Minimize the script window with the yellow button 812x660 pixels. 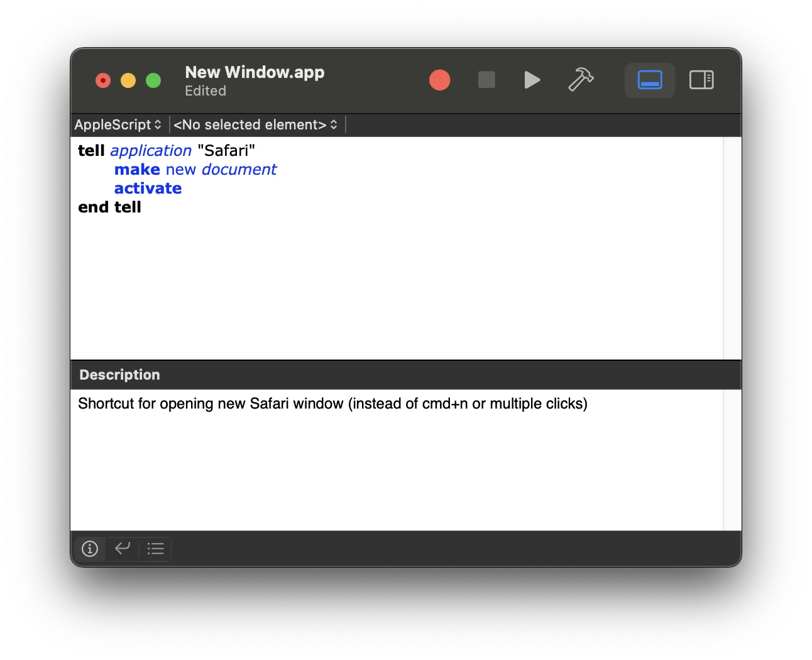[128, 80]
